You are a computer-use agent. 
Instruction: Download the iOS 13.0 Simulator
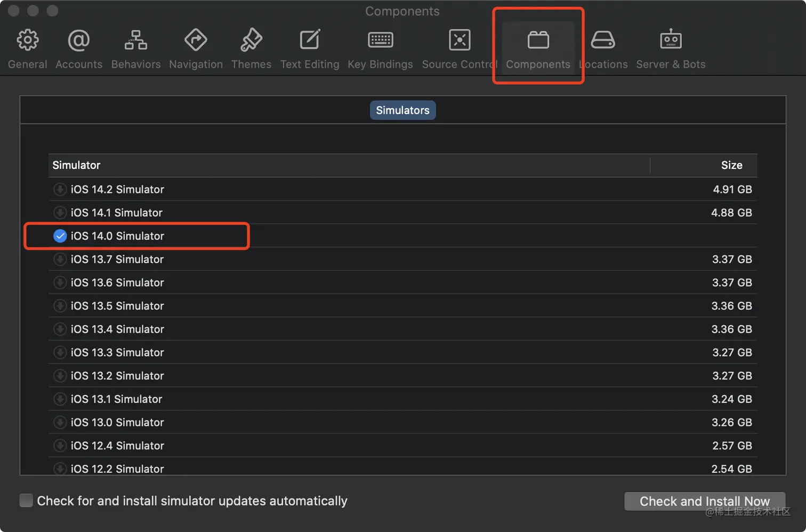pos(60,422)
